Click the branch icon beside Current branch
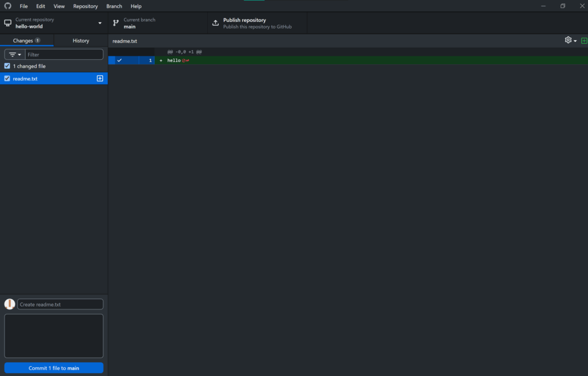The height and width of the screenshot is (376, 588). pos(116,23)
